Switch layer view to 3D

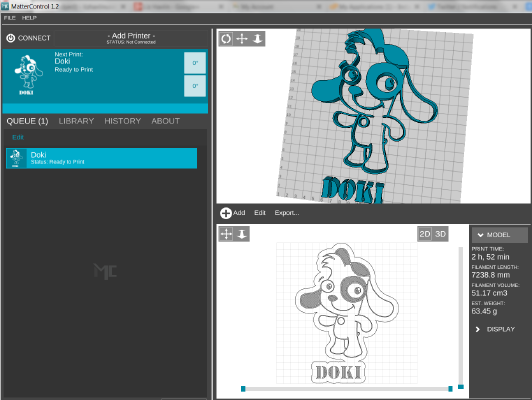440,234
